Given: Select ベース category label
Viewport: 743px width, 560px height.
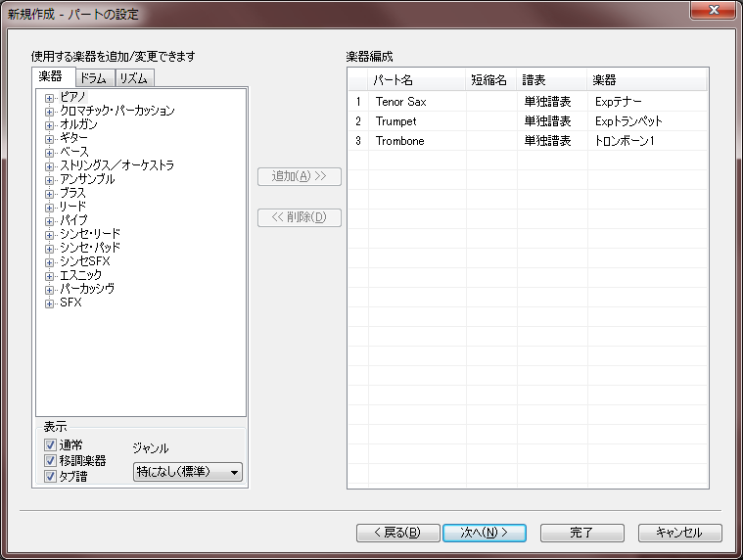Looking at the screenshot, I should tap(74, 152).
